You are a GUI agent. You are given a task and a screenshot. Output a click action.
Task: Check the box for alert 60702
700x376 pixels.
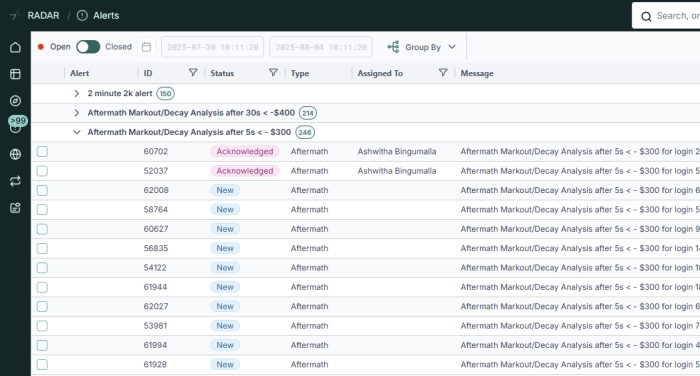coord(42,151)
